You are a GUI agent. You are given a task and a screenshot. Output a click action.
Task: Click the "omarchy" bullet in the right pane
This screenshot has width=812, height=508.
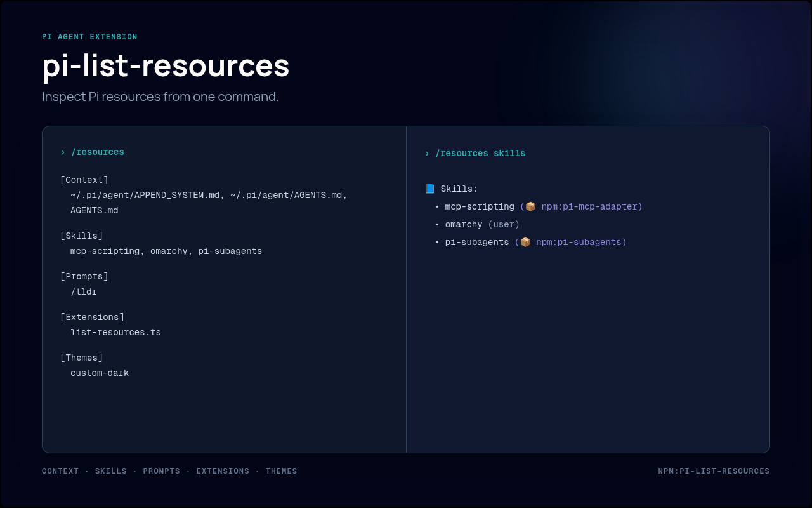[464, 225]
